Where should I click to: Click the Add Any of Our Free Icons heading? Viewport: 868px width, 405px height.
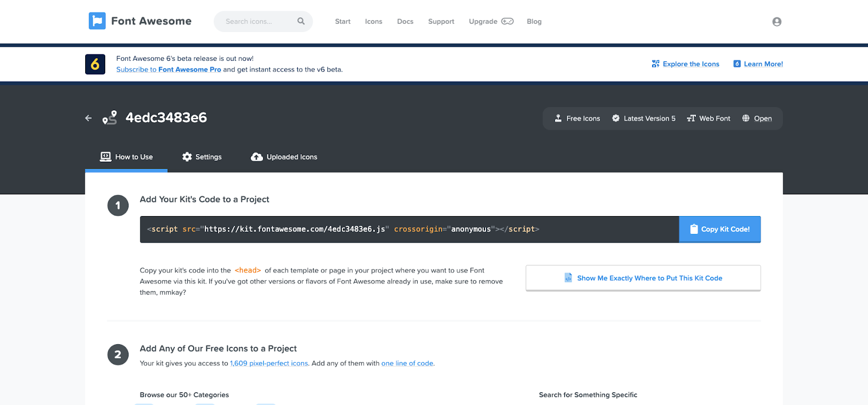point(218,349)
